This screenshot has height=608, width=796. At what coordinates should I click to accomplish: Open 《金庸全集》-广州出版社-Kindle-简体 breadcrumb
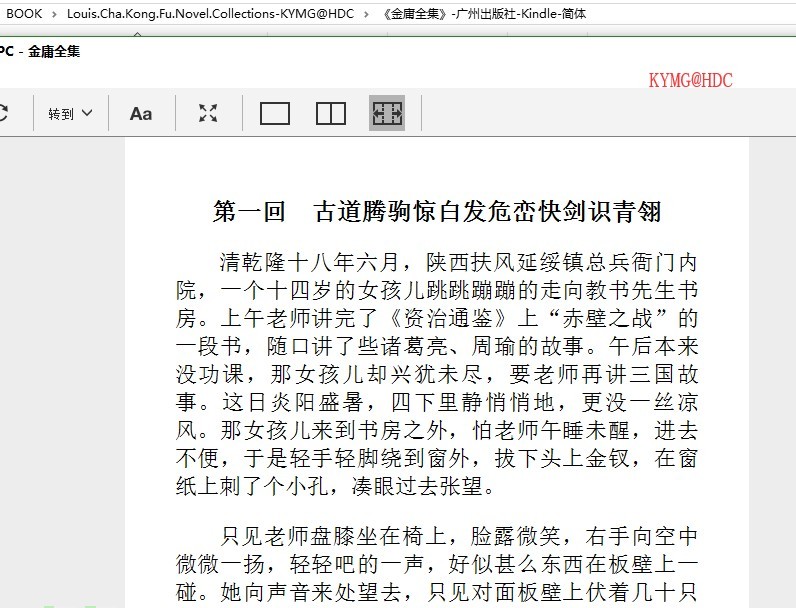point(483,14)
